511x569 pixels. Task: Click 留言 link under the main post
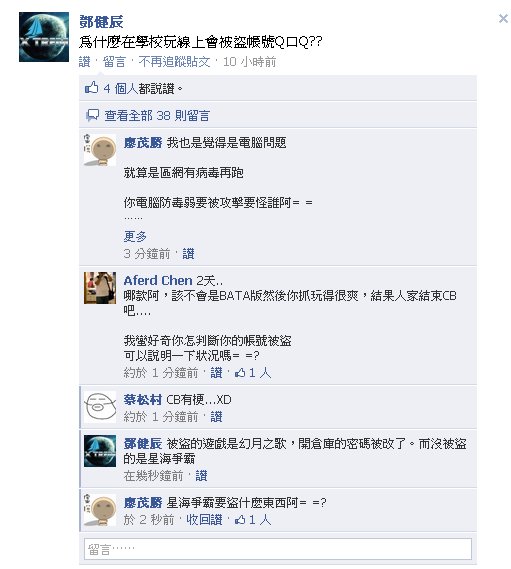[114, 62]
